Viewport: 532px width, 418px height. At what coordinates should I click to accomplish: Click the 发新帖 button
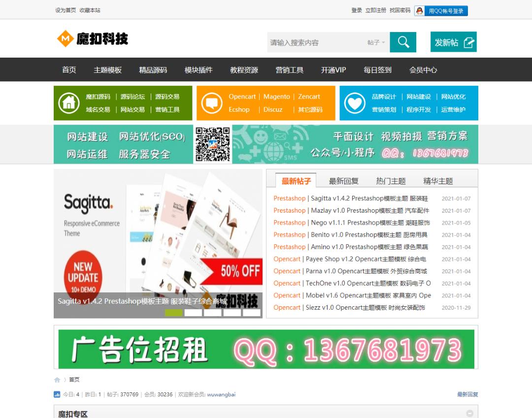pos(454,42)
